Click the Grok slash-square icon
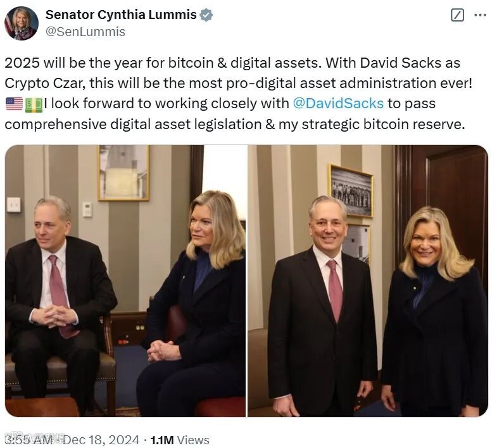 click(457, 15)
